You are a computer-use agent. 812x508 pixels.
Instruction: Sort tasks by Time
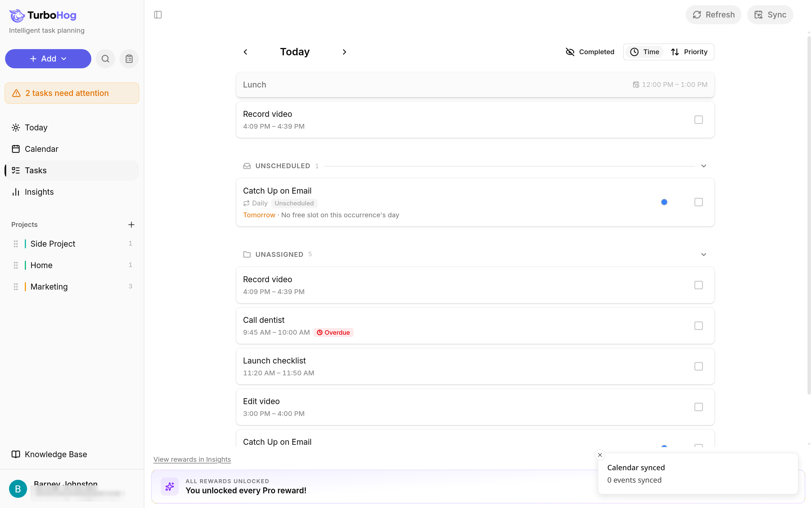(644, 52)
